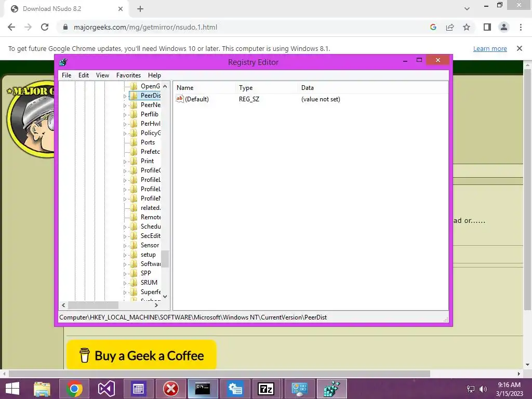
Task: Close the Download NSudo tab
Action: pos(120,9)
